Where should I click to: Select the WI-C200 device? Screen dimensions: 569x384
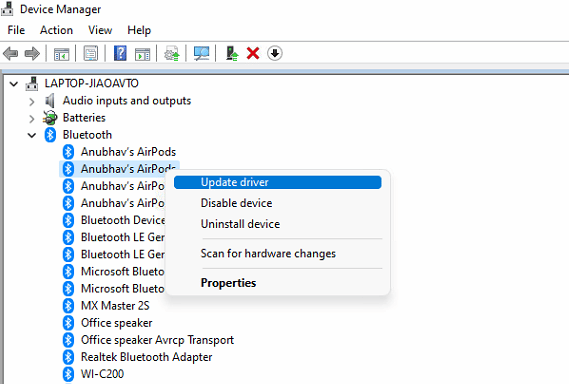pos(102,374)
